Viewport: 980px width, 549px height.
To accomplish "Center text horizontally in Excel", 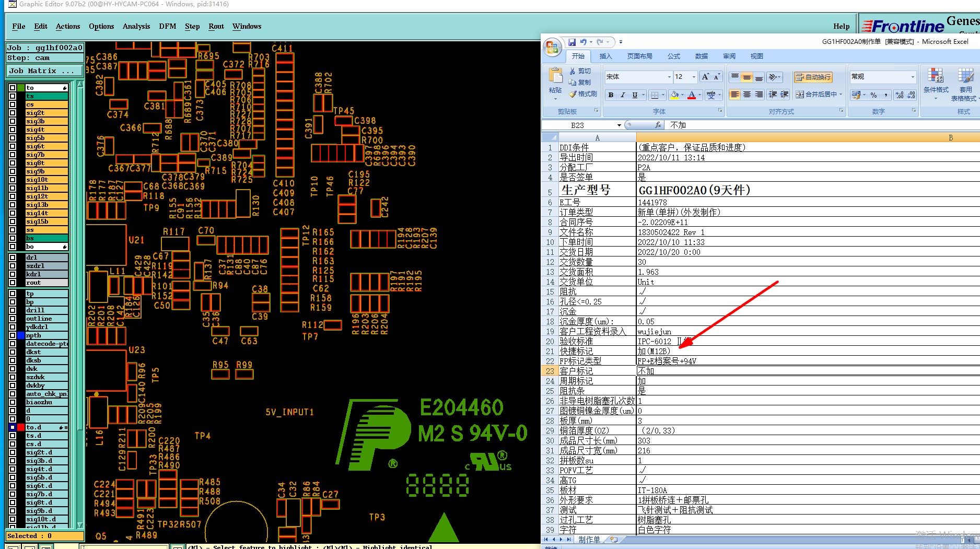I will (x=747, y=95).
